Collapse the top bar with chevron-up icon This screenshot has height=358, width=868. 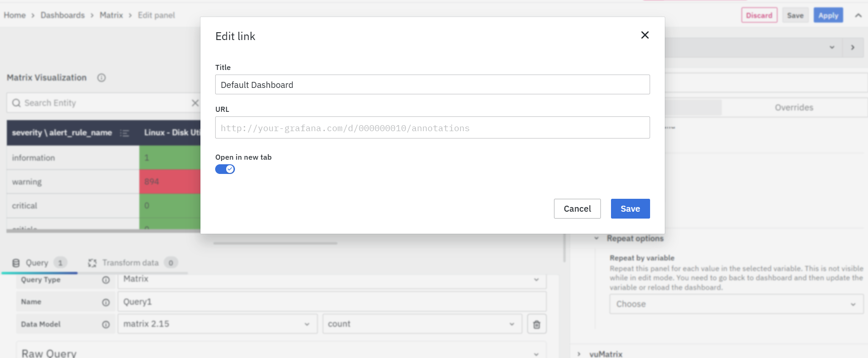point(858,16)
